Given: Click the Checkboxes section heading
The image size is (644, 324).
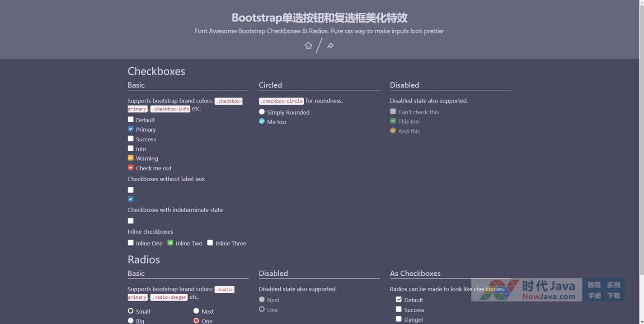Looking at the screenshot, I should 156,71.
